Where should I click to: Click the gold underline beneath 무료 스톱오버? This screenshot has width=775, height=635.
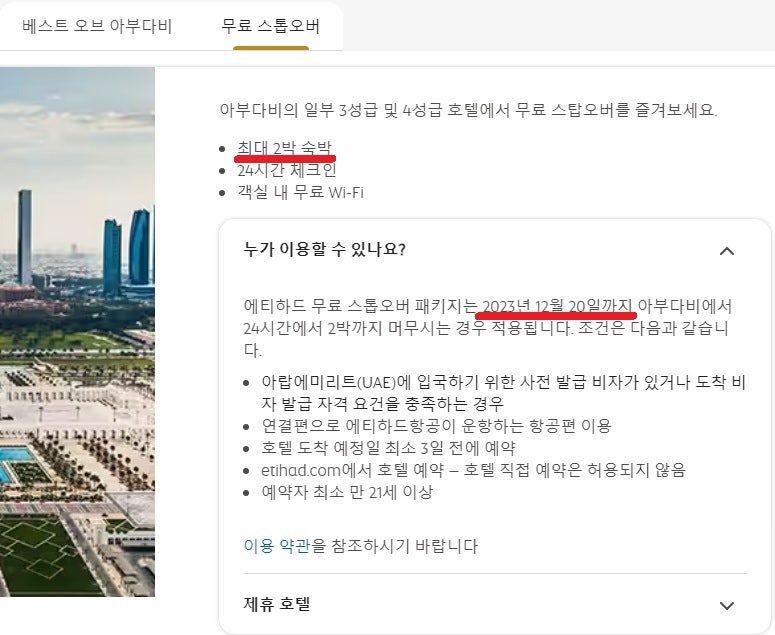coord(271,48)
